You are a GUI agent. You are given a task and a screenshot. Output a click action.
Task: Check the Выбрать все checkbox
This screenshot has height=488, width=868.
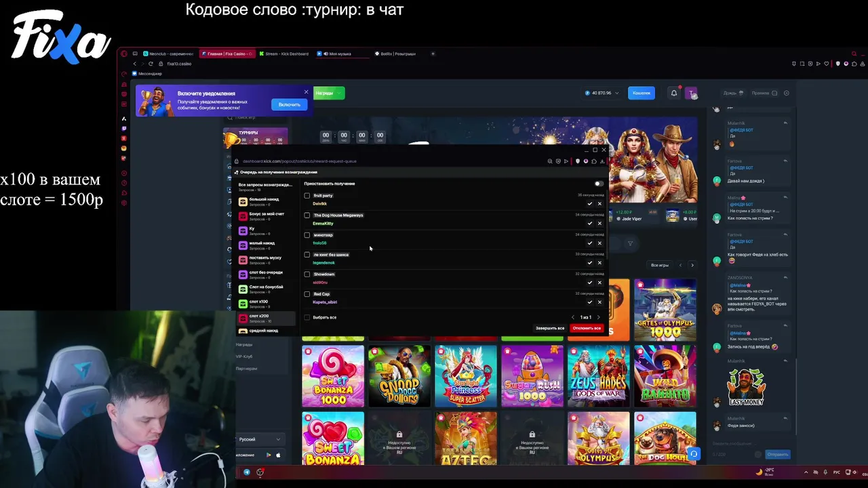point(307,317)
